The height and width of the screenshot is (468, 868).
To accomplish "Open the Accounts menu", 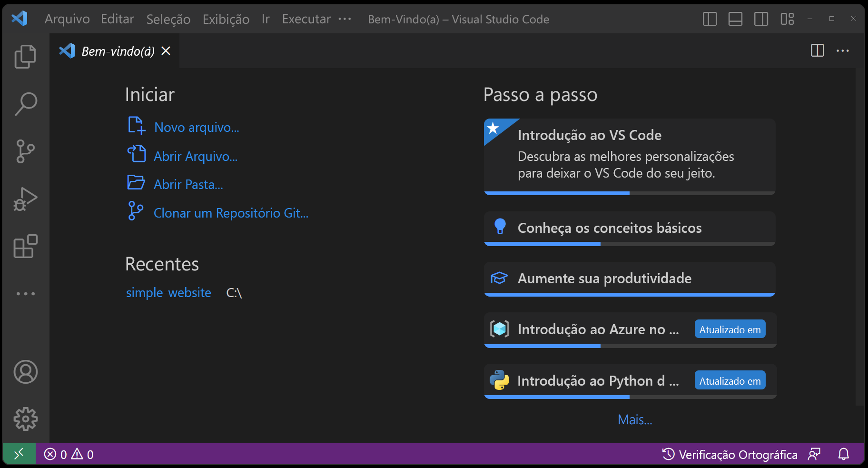I will click(25, 372).
